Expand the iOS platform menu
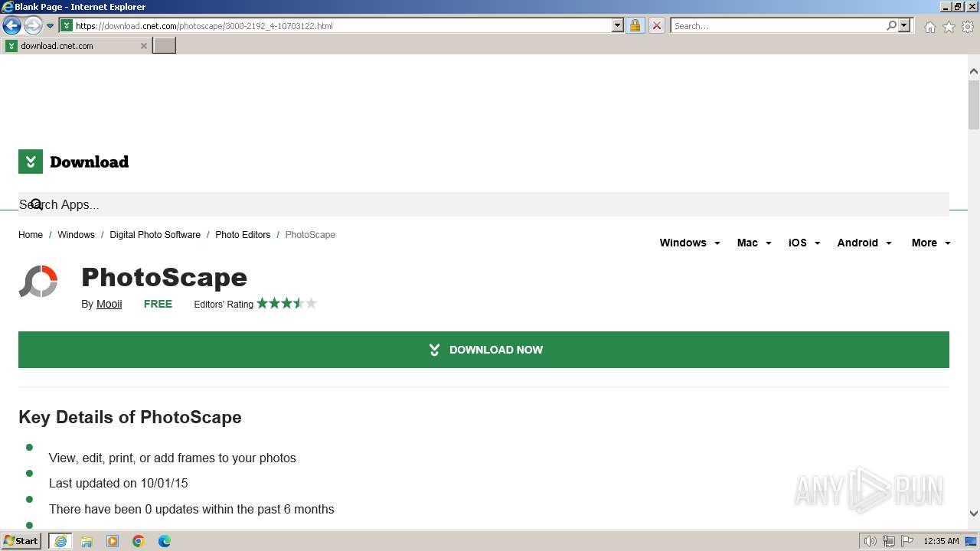The width and height of the screenshot is (980, 551). (x=804, y=243)
